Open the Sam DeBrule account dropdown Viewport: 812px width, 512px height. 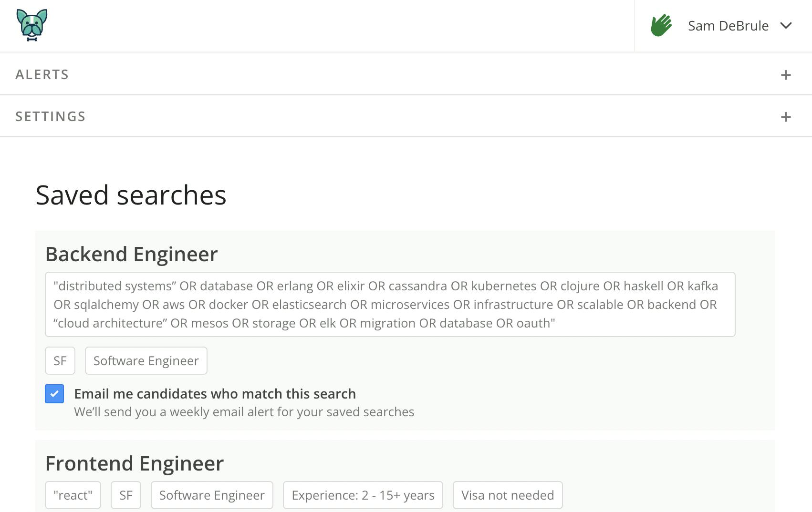tap(786, 25)
